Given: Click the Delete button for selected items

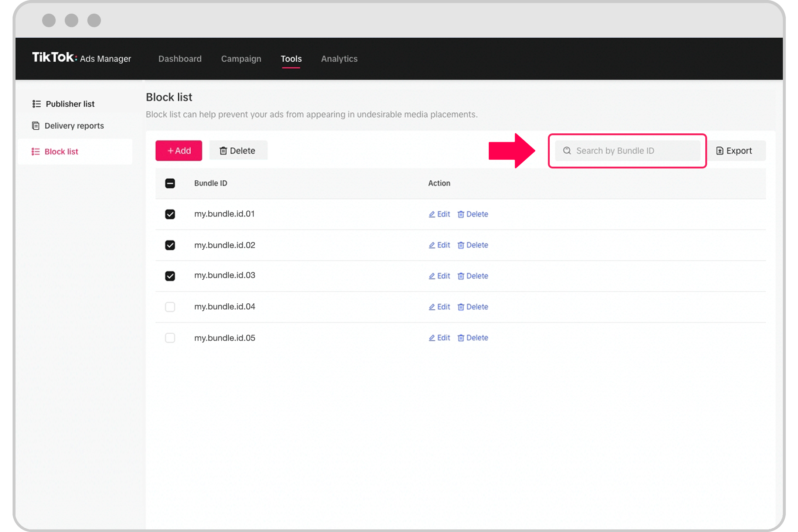Looking at the screenshot, I should (238, 150).
